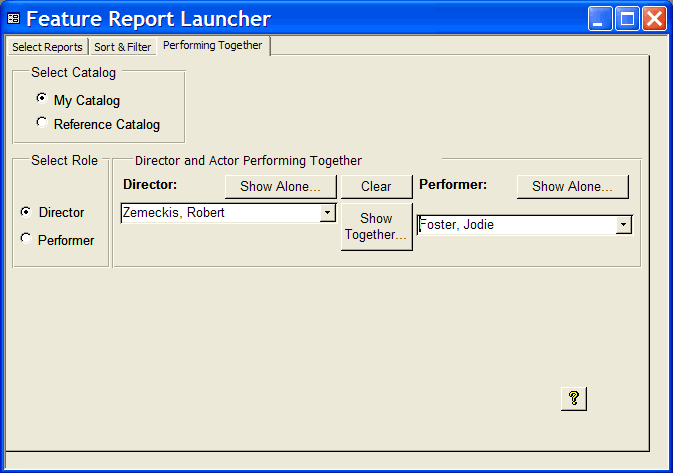Click the help question mark icon

pyautogui.click(x=573, y=398)
